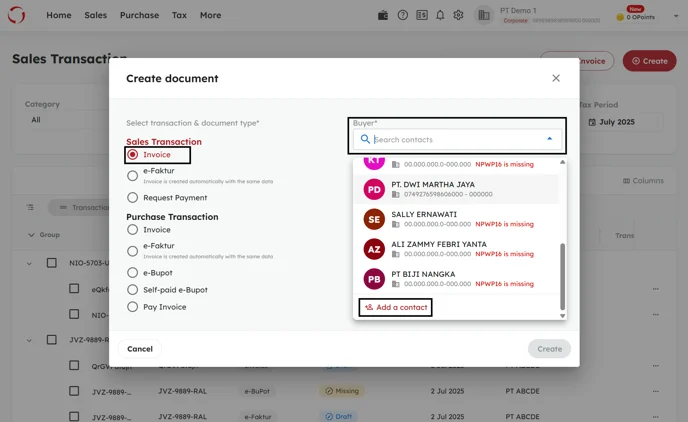Click the Columns icon in the table toolbar
688x422 pixels.
[x=627, y=181]
